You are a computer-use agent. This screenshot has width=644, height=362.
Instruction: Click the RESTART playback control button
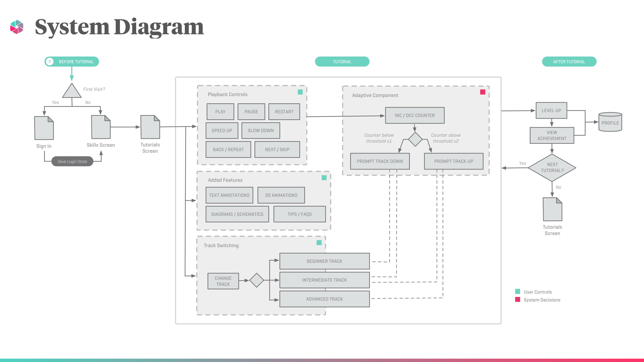coord(284,111)
